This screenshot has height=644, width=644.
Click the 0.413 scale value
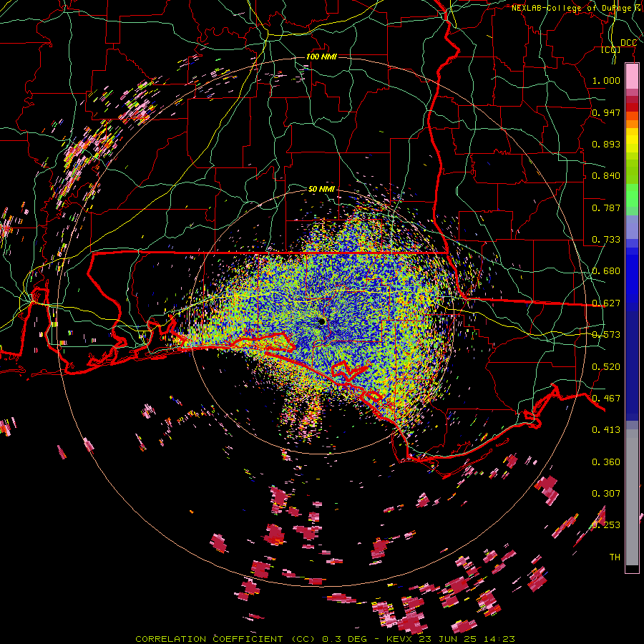(x=606, y=429)
